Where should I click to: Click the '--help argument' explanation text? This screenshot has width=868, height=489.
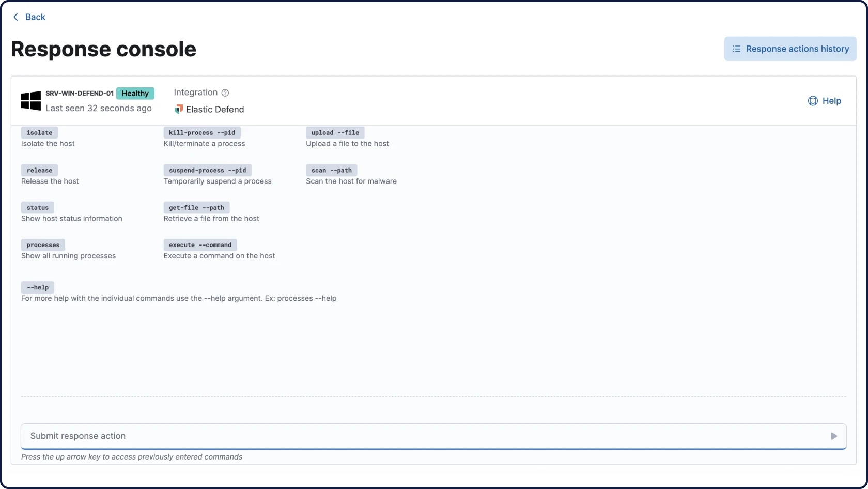point(179,299)
